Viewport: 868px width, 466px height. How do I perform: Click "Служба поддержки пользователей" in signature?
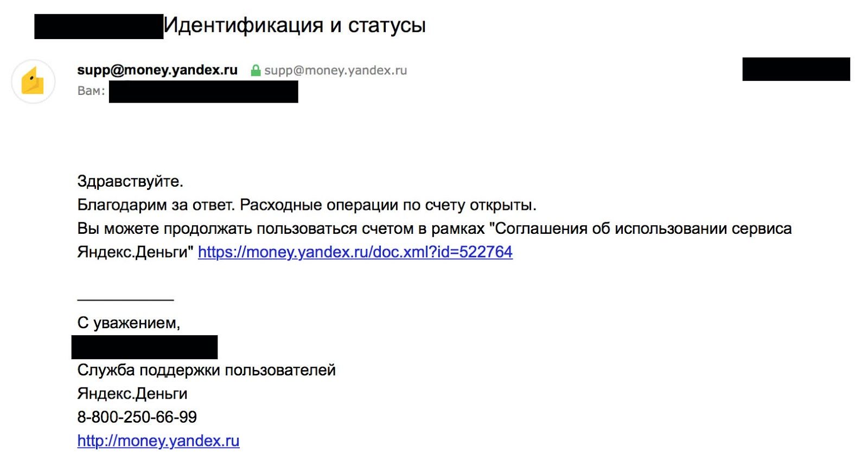[206, 371]
